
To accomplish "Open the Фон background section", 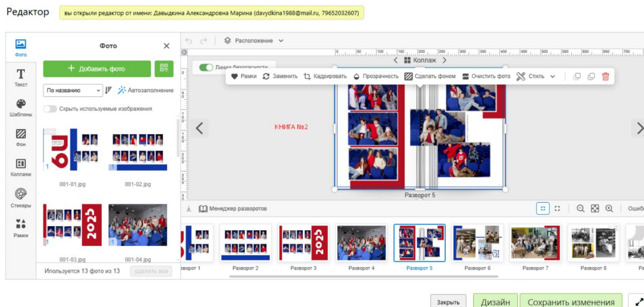I will pos(21,138).
